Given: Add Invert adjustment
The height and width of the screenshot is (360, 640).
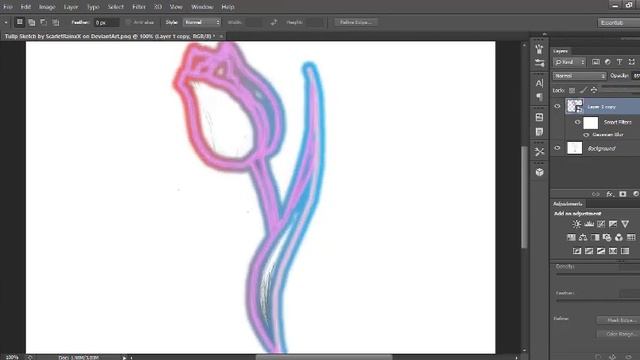Looking at the screenshot, I should click(x=577, y=251).
